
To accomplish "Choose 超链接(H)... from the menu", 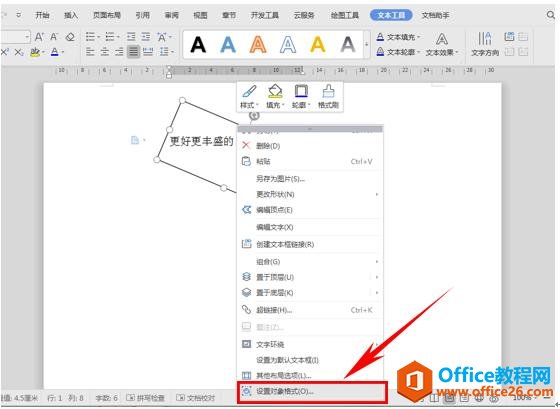I will [310, 310].
